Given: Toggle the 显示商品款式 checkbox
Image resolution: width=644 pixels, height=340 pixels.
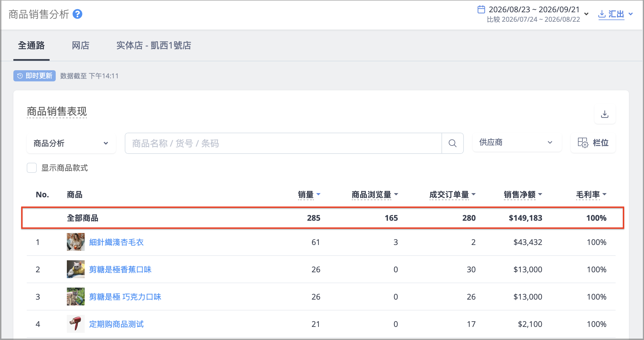Looking at the screenshot, I should click(32, 168).
